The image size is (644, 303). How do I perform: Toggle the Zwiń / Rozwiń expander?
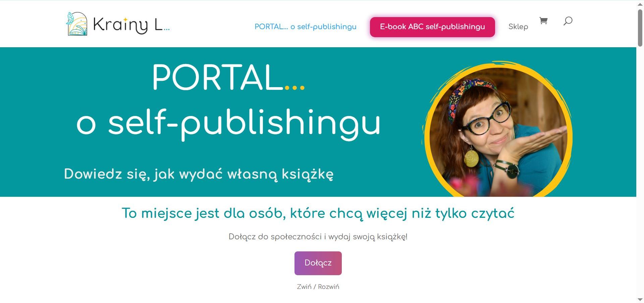pos(318,287)
